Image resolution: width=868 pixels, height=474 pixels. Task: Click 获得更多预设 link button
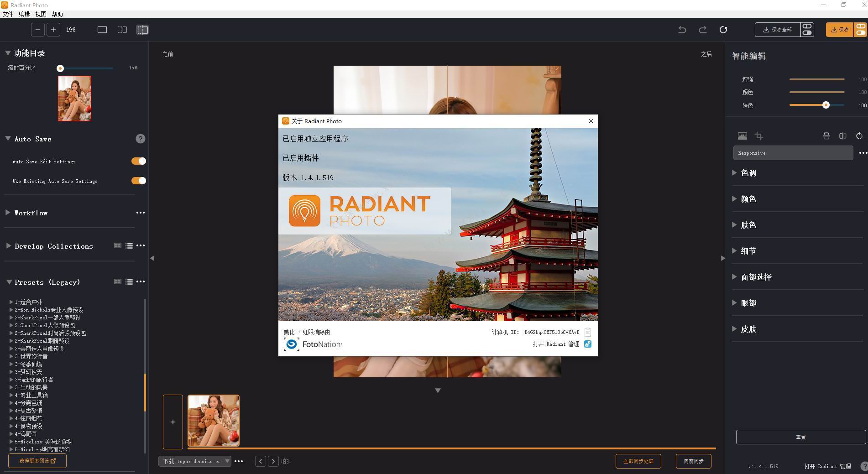click(x=37, y=461)
